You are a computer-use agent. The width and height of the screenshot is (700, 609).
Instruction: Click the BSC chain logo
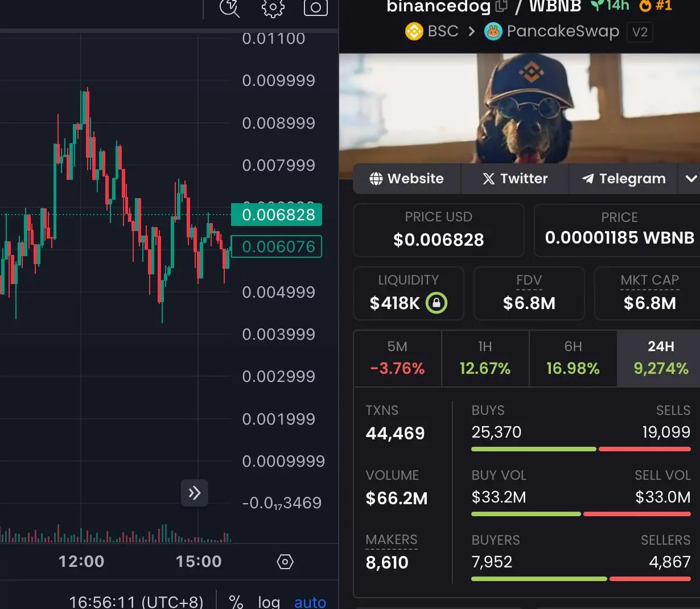(x=414, y=31)
